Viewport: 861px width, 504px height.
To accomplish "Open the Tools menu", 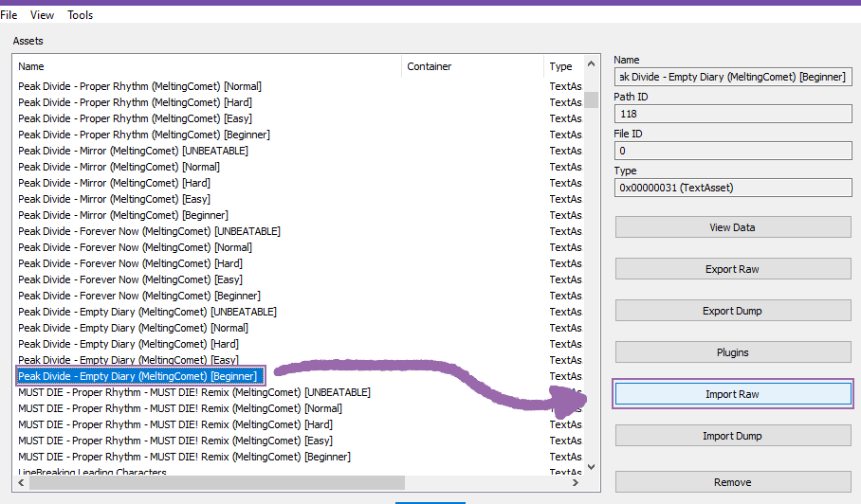I will [81, 15].
